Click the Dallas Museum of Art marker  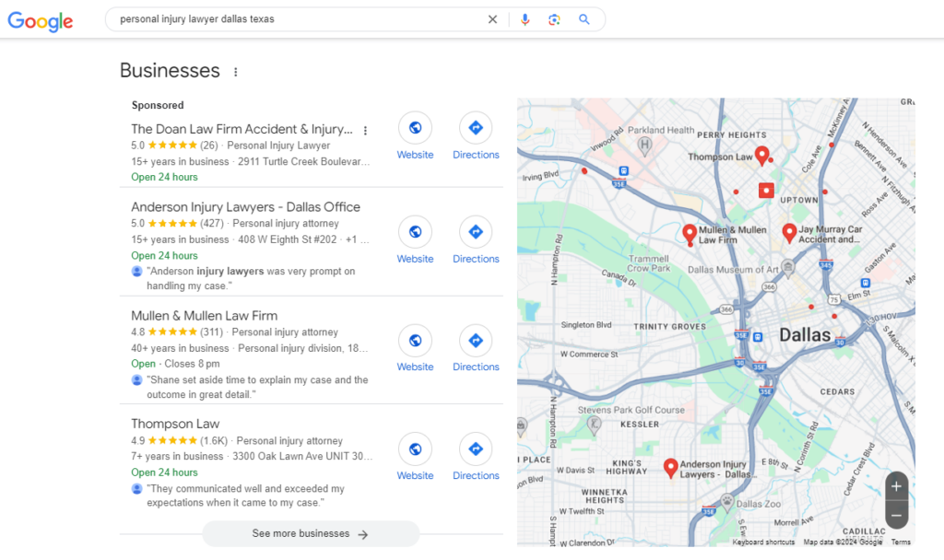tap(787, 268)
